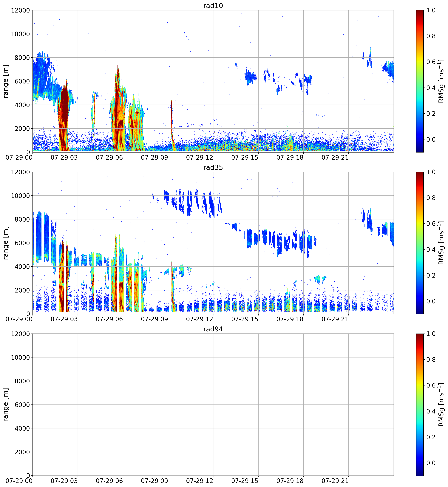Click the '8000' y-tick on rad35 plot
This screenshot has height=487, width=448.
pos(22,220)
